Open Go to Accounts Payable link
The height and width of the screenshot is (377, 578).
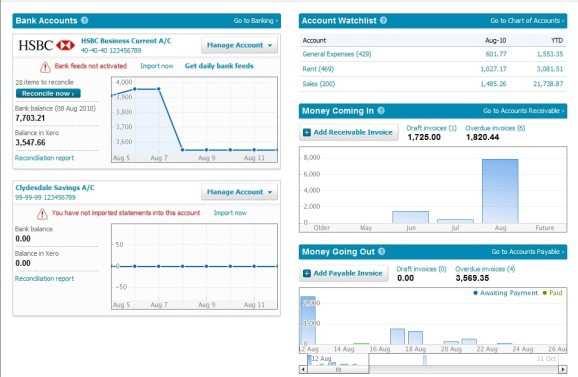[x=528, y=252]
